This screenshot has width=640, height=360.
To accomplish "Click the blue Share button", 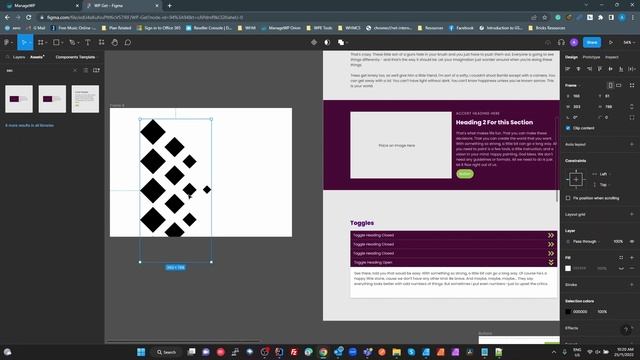I will click(592, 42).
